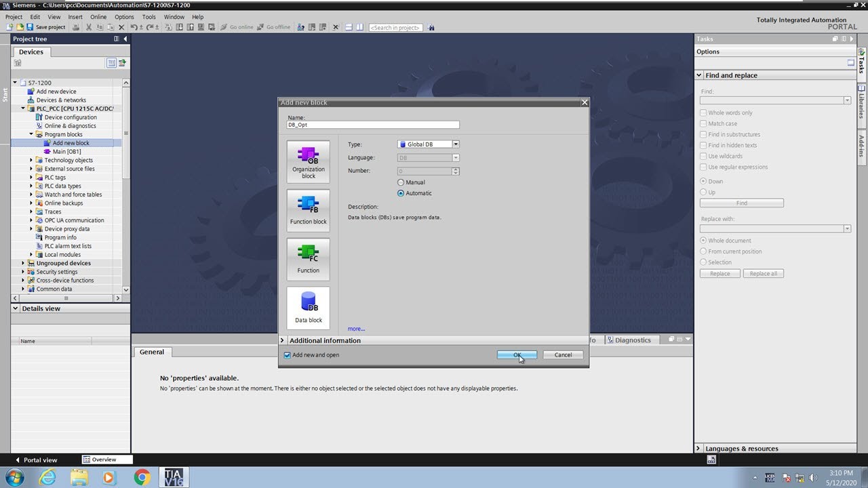The image size is (868, 488).
Task: Enable Whole words only checkbox
Action: point(703,113)
